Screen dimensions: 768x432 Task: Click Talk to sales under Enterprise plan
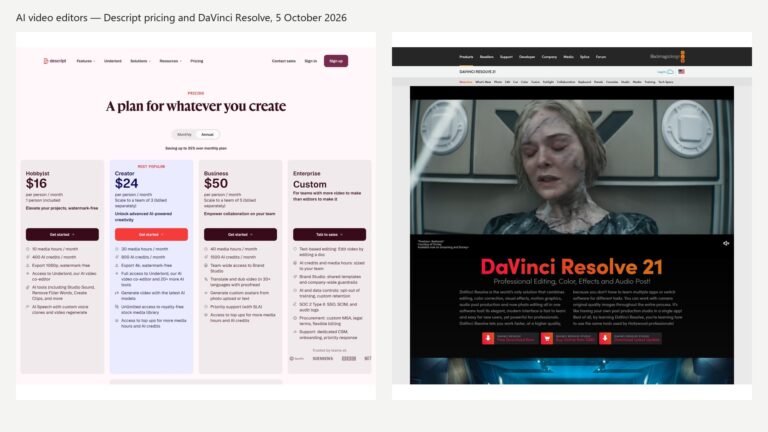click(x=330, y=234)
